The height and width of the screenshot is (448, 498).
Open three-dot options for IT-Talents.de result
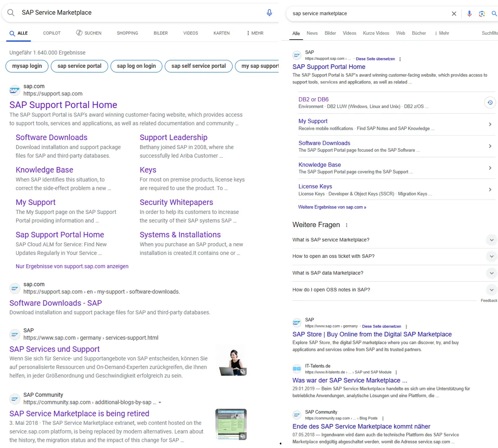tap(396, 372)
